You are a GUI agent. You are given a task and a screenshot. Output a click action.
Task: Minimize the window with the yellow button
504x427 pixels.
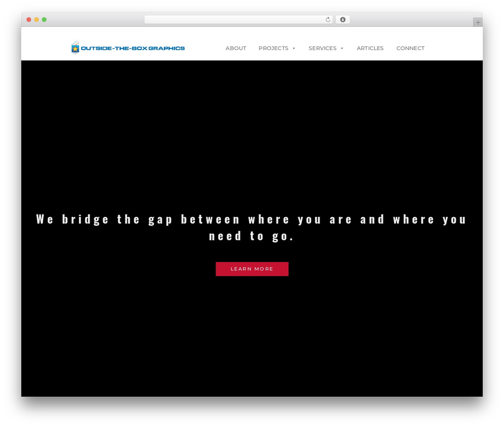pyautogui.click(x=37, y=20)
